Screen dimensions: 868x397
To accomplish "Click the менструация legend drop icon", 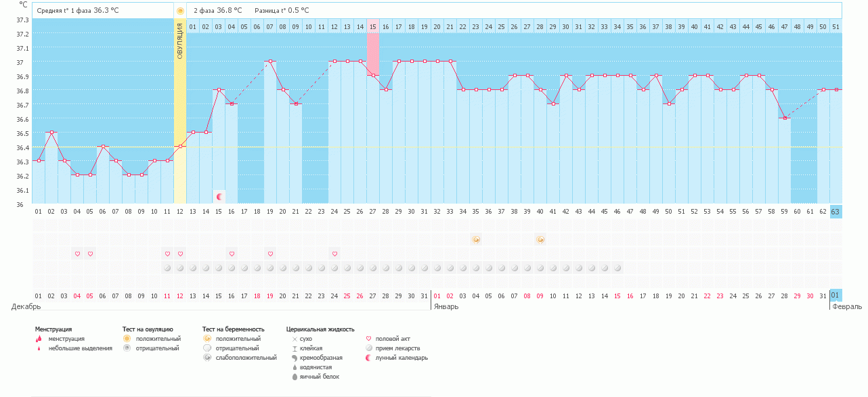I will [39, 339].
